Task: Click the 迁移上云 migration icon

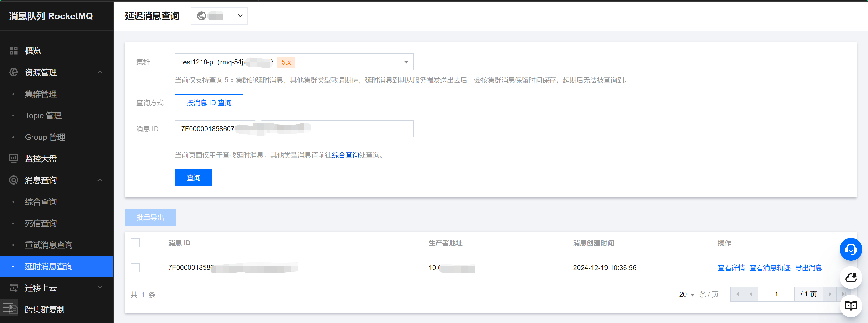Action: (x=13, y=288)
